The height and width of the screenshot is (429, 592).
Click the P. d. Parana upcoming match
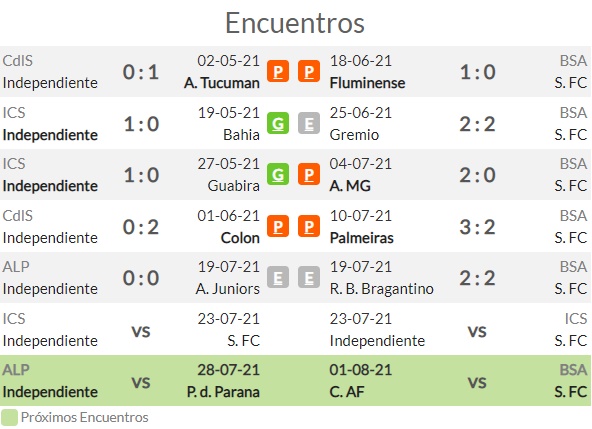click(223, 392)
